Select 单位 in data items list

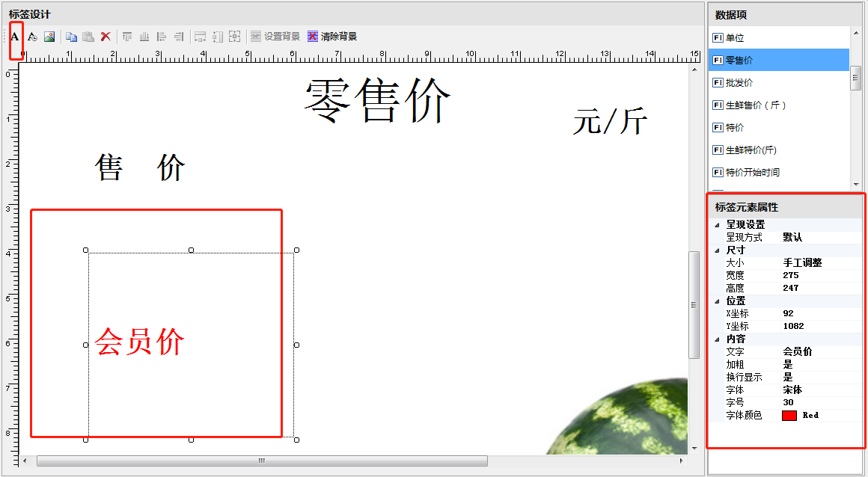click(x=778, y=37)
